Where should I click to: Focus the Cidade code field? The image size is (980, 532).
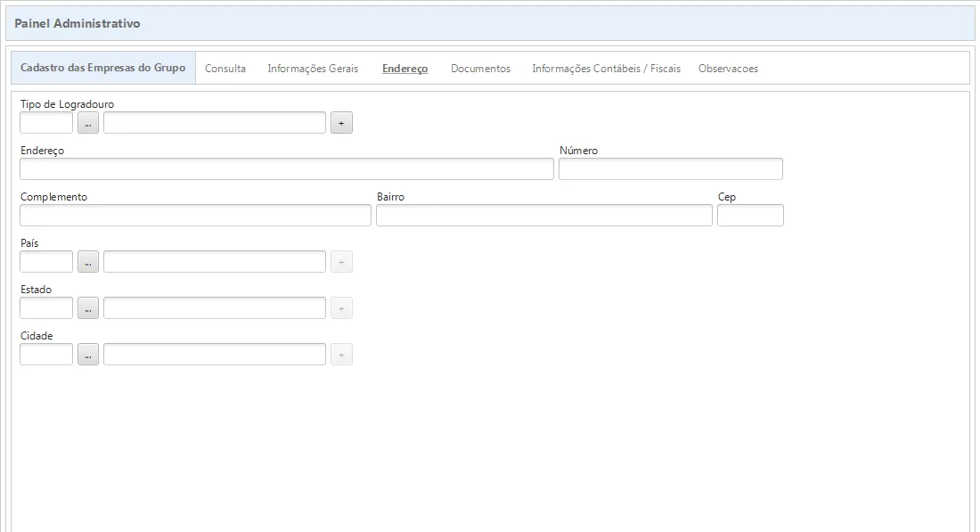coord(46,355)
